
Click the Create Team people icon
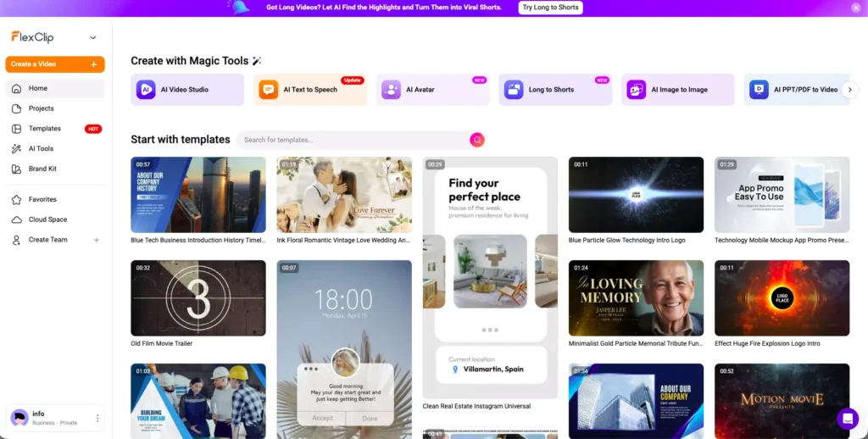pos(17,240)
